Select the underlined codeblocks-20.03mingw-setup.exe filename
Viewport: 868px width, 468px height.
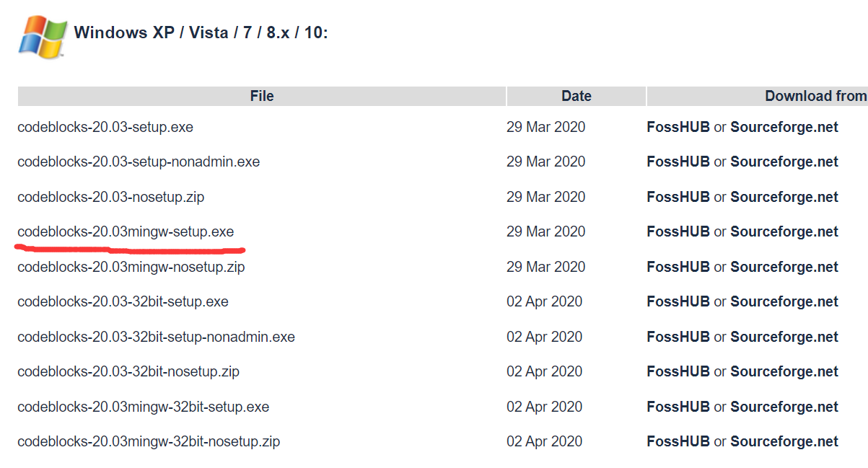[x=126, y=231]
